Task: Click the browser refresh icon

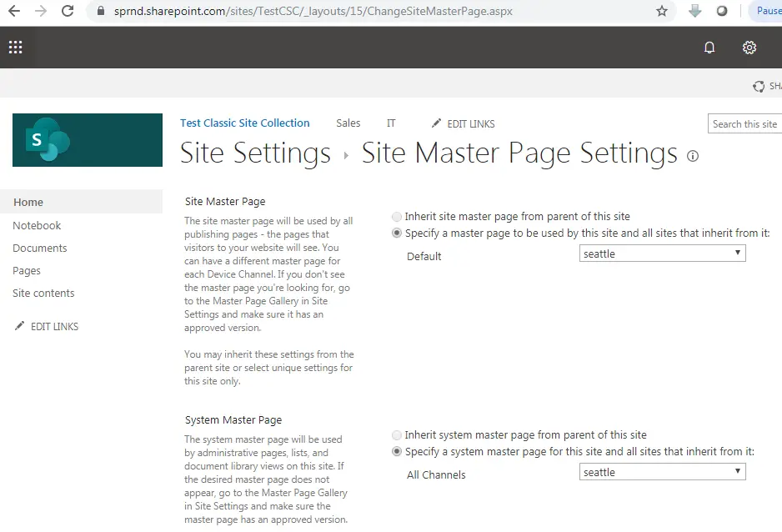Action: coord(68,11)
